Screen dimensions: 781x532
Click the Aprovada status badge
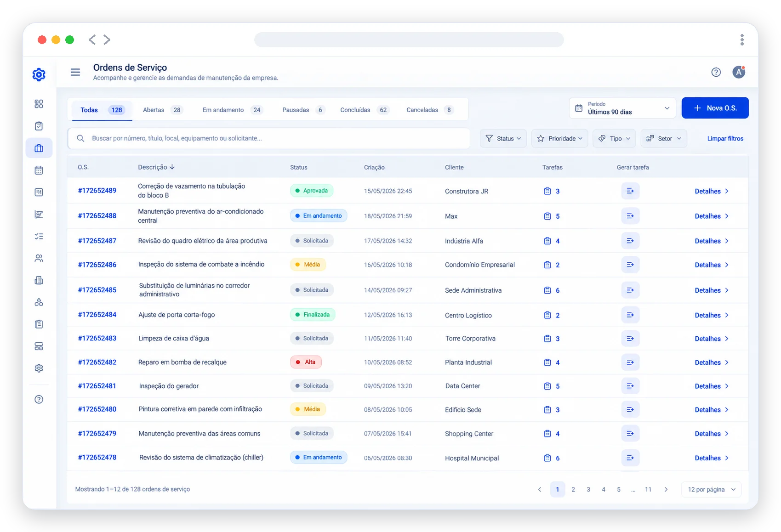(312, 191)
